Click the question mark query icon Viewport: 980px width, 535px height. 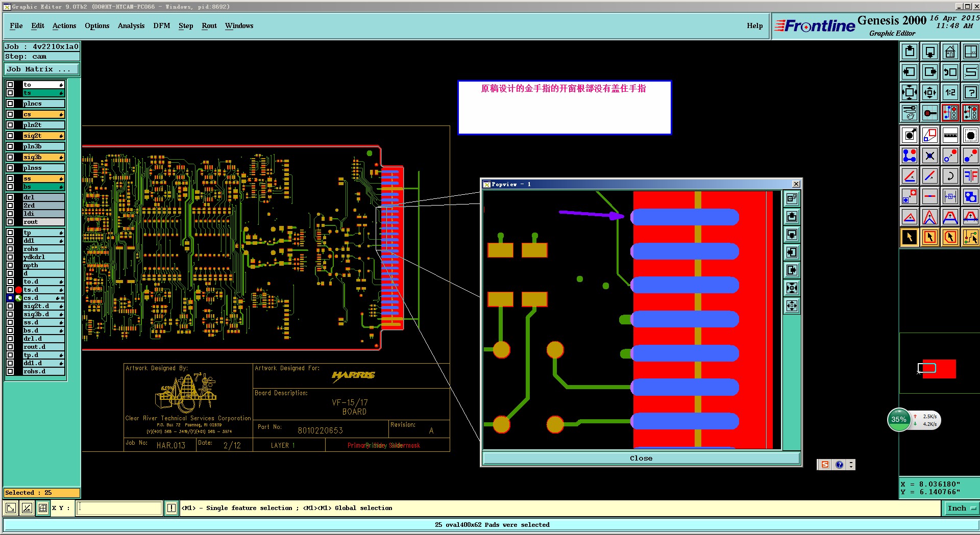(x=970, y=92)
